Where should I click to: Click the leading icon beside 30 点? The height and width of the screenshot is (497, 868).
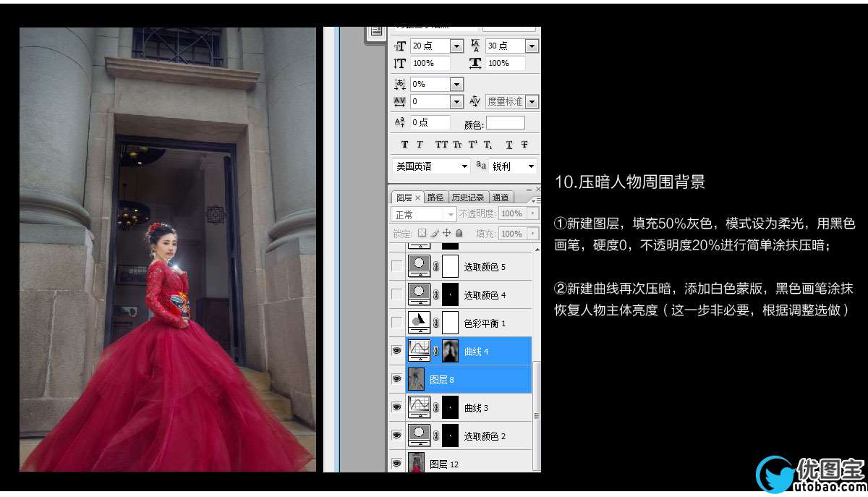pos(475,46)
